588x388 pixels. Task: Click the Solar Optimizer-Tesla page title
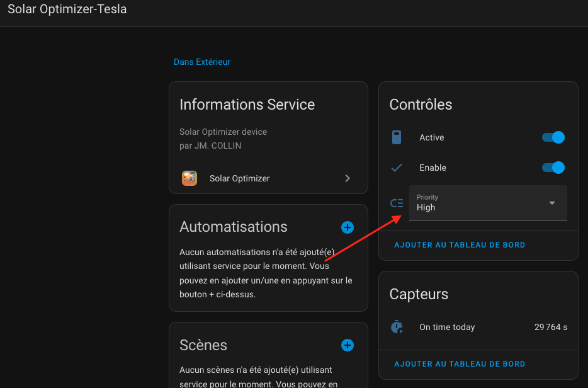[67, 9]
